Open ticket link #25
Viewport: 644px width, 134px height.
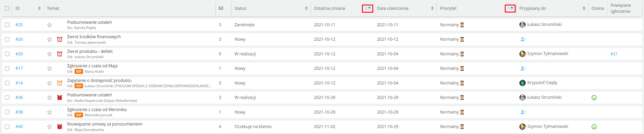[x=19, y=25]
